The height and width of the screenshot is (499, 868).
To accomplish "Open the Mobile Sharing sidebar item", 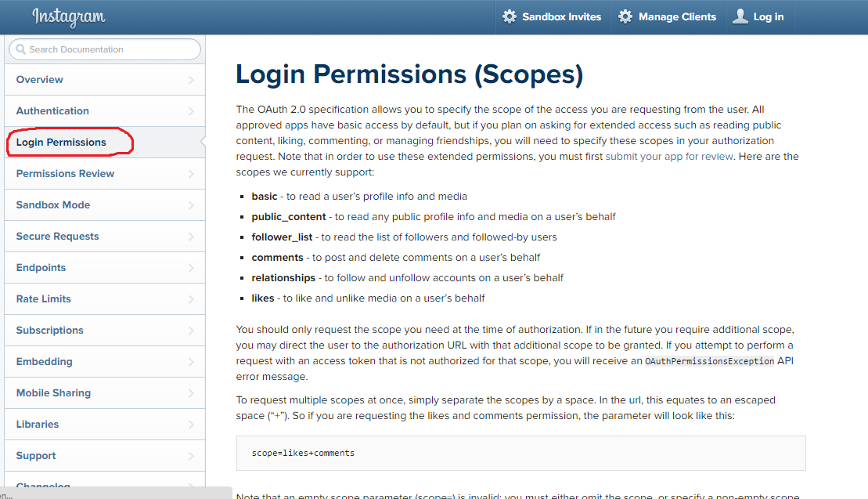I will coord(53,393).
